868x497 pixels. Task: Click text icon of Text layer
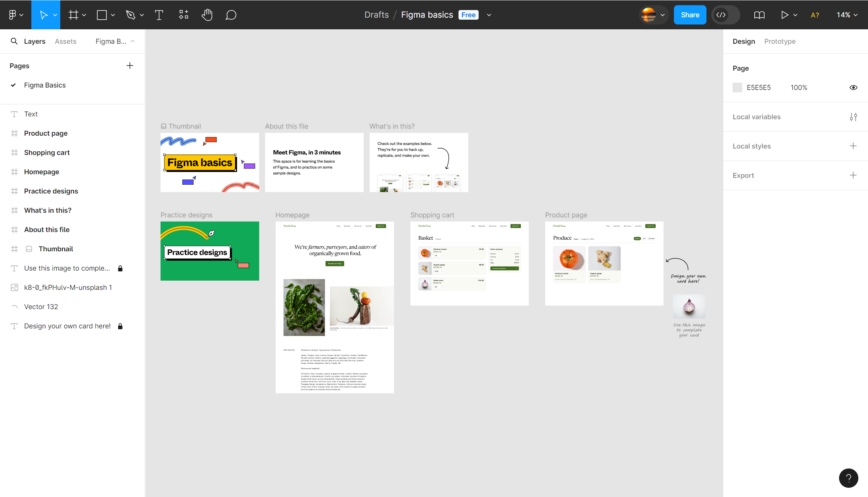tap(14, 114)
